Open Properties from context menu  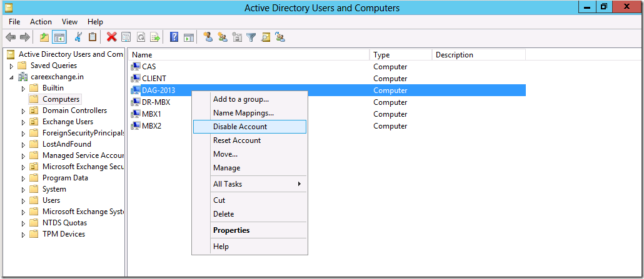click(249, 230)
